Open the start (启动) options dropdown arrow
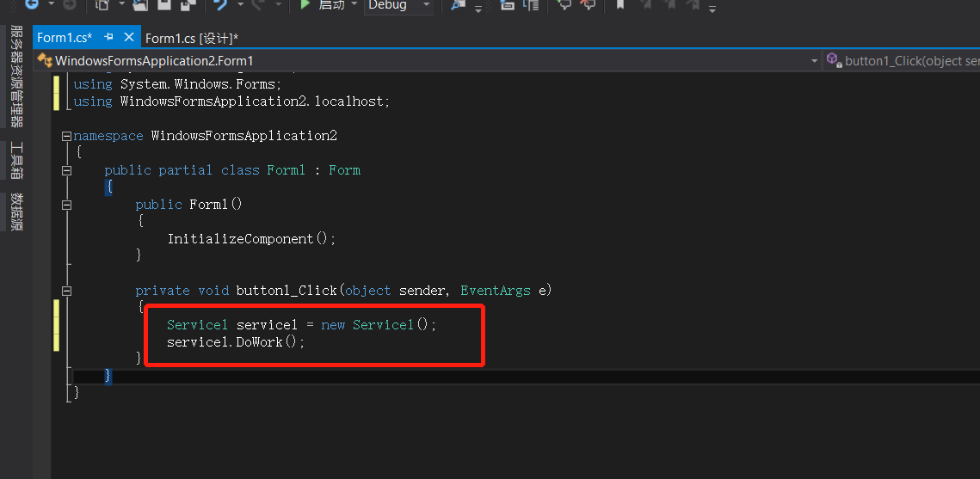 (354, 4)
